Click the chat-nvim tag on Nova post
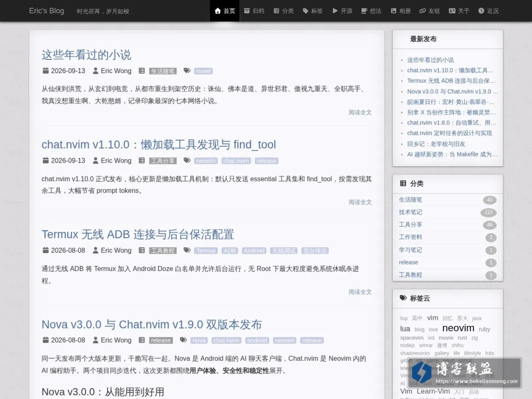The height and width of the screenshot is (399, 532). point(226,340)
